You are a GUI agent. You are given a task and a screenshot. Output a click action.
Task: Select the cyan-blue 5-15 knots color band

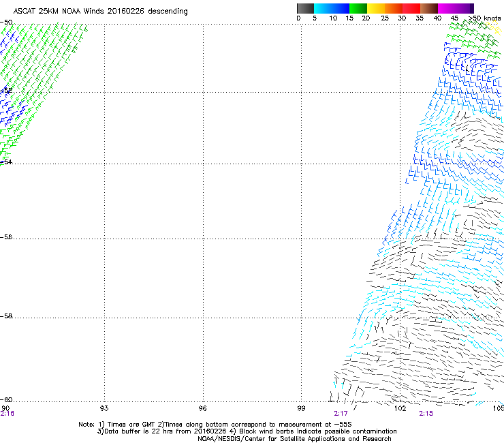[332, 8]
